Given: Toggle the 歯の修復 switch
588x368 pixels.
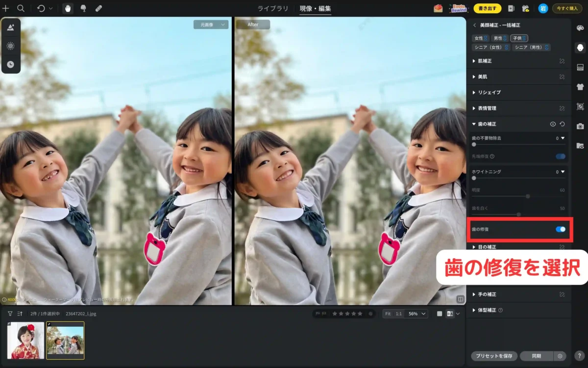Looking at the screenshot, I should coord(561,229).
